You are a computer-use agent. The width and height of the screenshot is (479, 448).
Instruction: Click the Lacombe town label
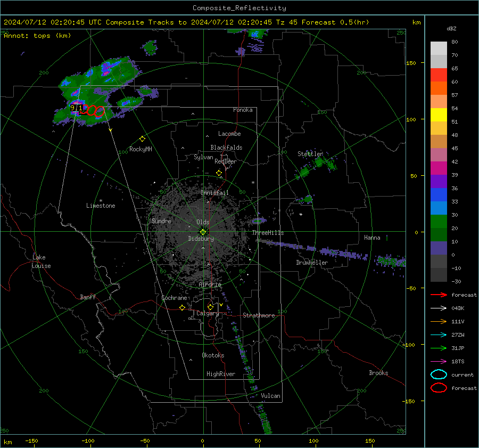tap(229, 134)
